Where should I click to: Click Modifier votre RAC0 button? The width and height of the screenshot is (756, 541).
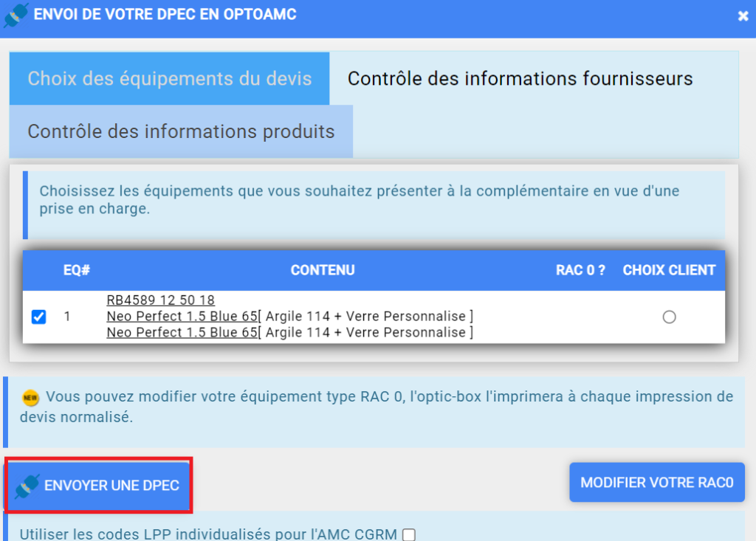656,482
